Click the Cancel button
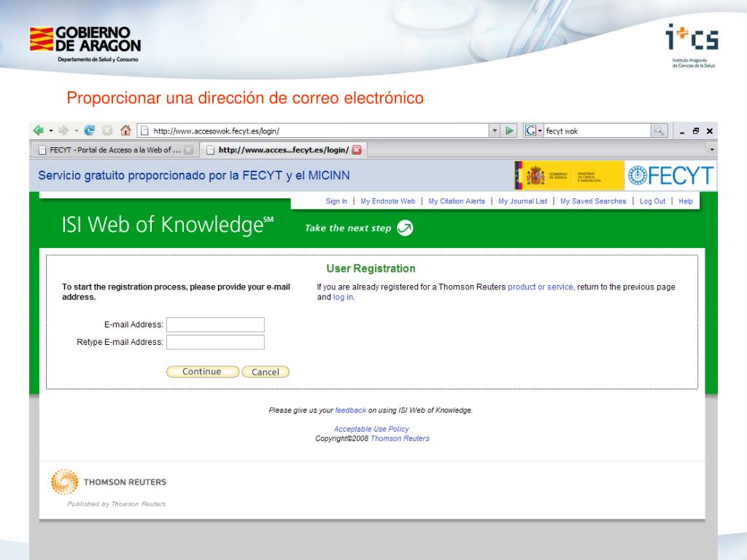The height and width of the screenshot is (560, 747). pos(266,372)
